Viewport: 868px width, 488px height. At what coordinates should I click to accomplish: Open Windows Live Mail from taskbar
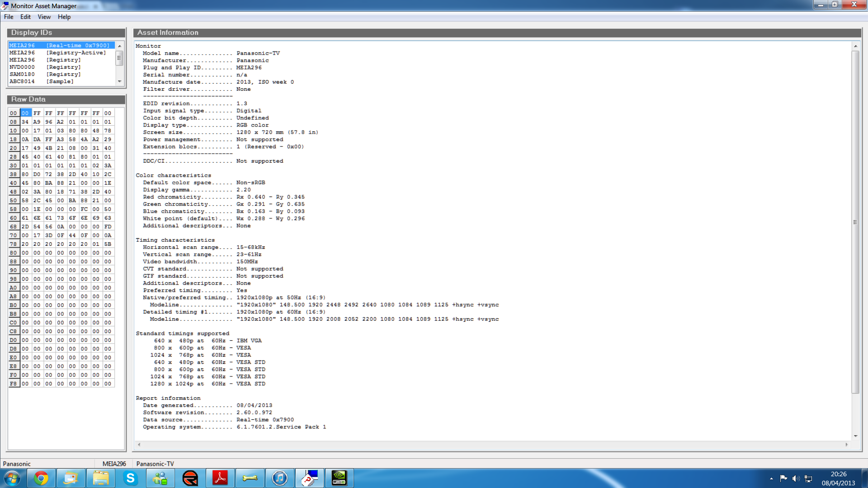(71, 478)
